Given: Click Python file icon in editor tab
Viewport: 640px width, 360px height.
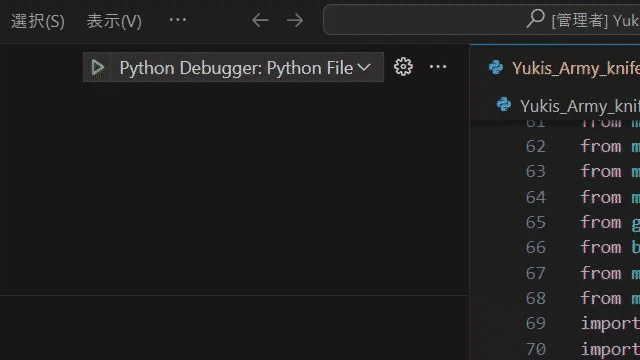Looking at the screenshot, I should tap(496, 67).
